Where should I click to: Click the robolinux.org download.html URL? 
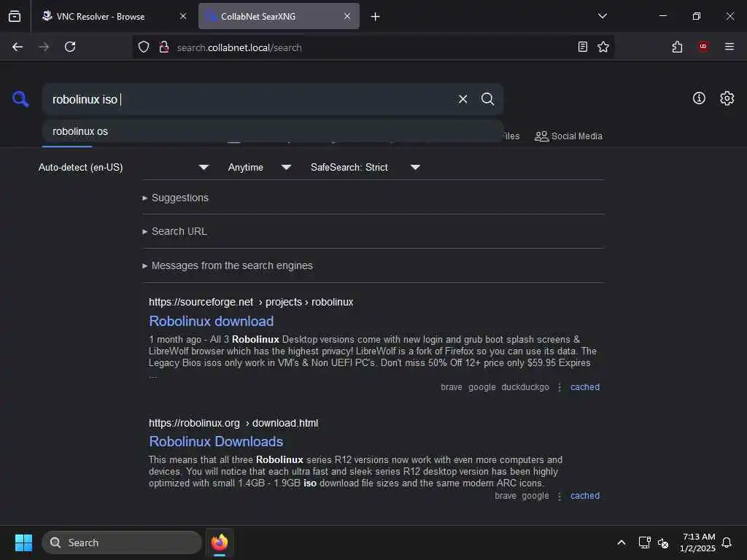pyautogui.click(x=233, y=423)
